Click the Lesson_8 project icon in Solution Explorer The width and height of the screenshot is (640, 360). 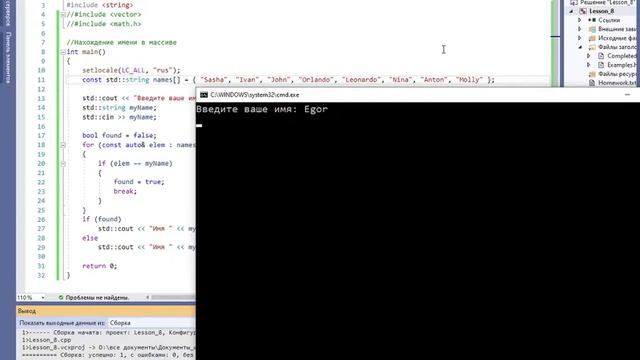click(x=583, y=11)
